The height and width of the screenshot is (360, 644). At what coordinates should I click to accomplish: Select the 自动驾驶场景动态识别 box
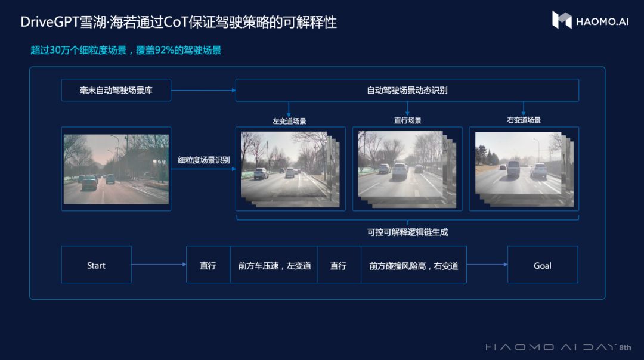tap(407, 91)
